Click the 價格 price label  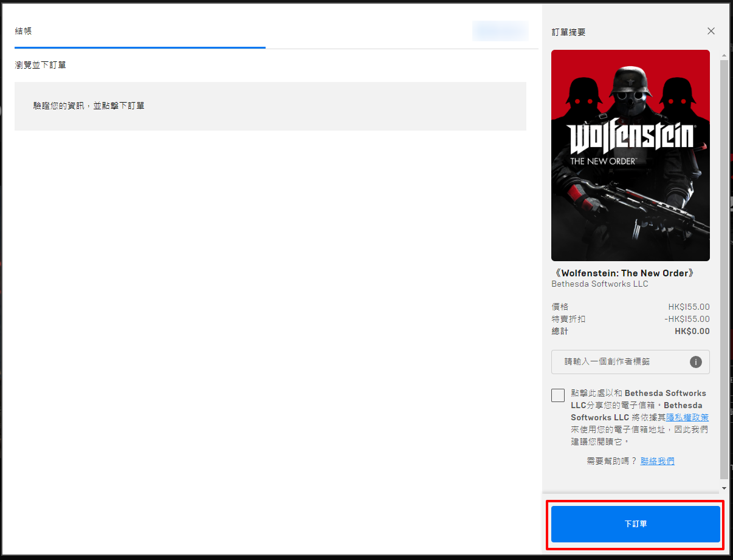click(x=560, y=307)
